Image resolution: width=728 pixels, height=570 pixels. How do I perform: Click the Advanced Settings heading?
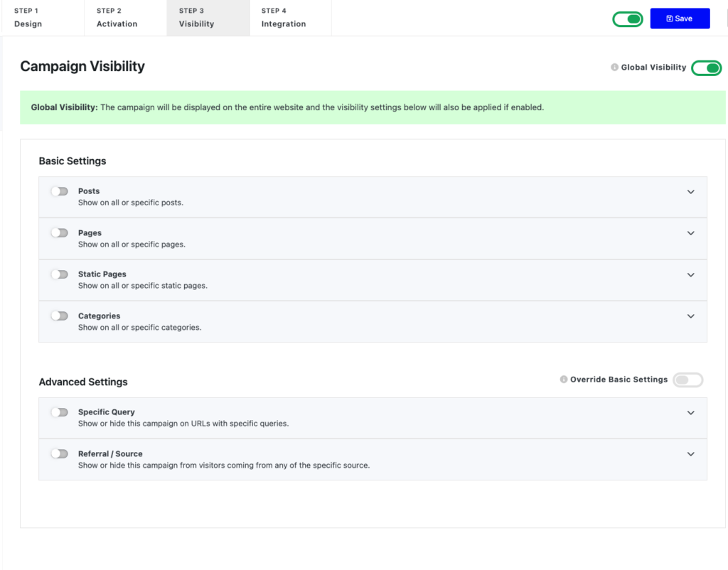coord(83,382)
